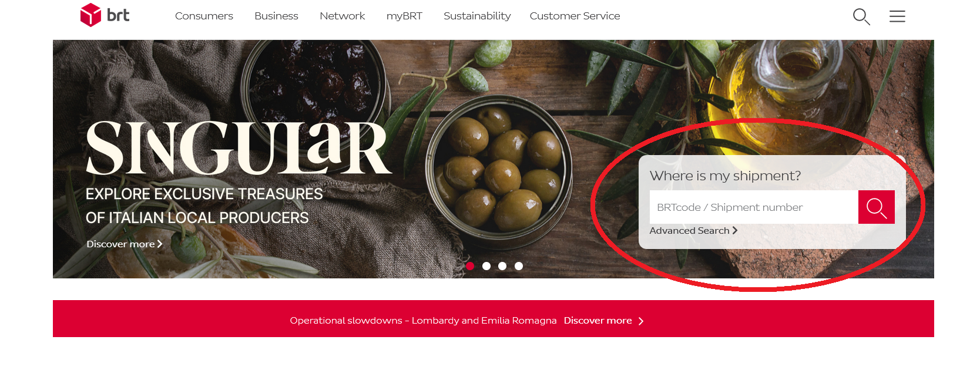Open the site search magnifier icon
This screenshot has width=980, height=370.
click(861, 16)
